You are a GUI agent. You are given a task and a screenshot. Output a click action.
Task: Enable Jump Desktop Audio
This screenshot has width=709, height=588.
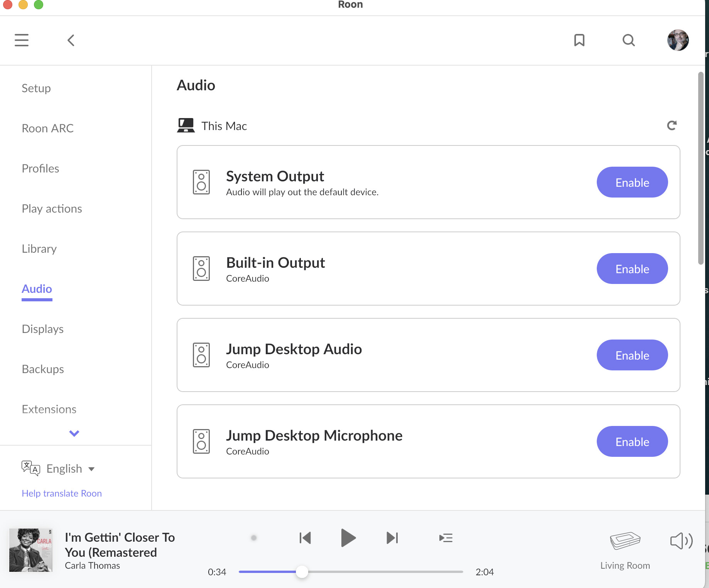click(x=632, y=355)
